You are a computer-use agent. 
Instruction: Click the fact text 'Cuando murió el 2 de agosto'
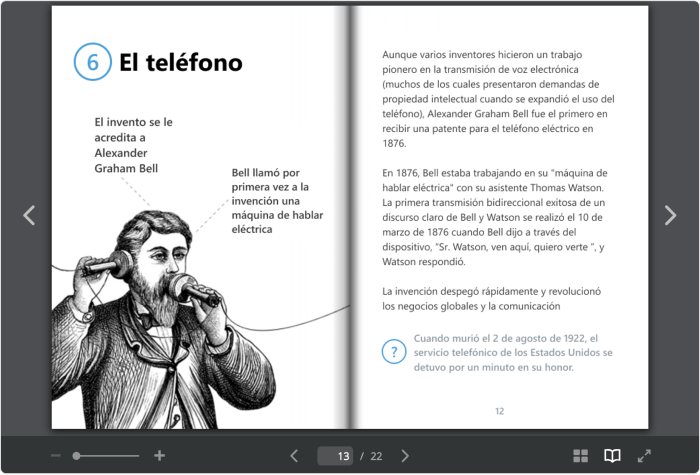coord(513,353)
